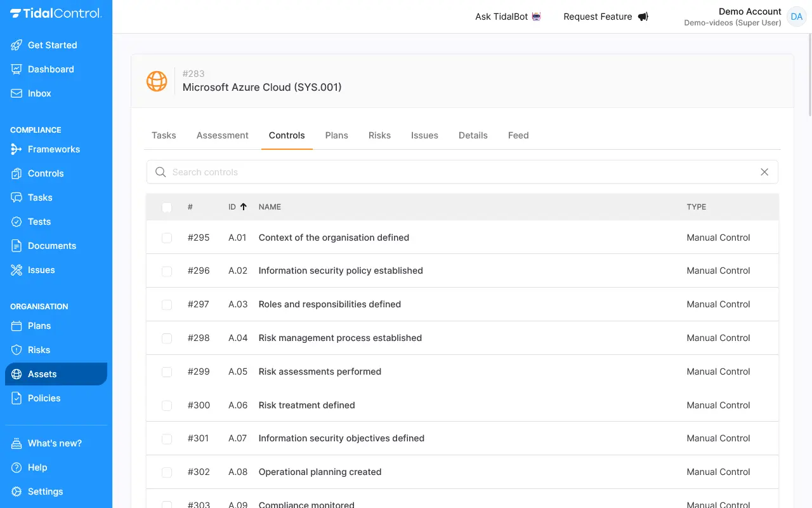Screen dimensions: 812x508
Task: Check the box for Roles and responsibilities defined
Action: 167,305
